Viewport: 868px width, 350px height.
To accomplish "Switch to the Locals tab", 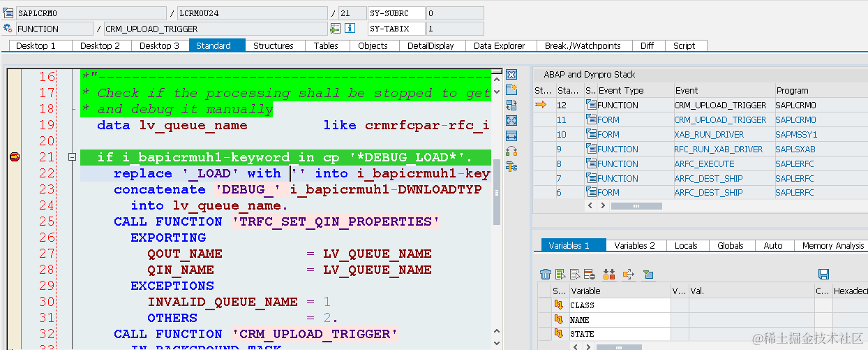I will 687,245.
